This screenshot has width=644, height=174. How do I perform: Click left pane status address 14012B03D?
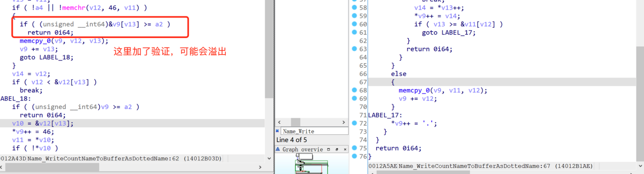(x=202, y=158)
